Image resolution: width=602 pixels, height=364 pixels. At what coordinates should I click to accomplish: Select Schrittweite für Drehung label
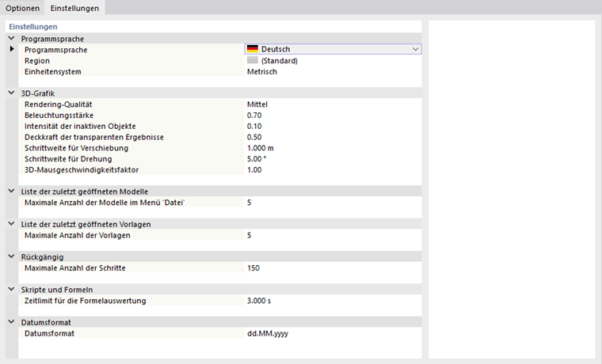tap(68, 159)
